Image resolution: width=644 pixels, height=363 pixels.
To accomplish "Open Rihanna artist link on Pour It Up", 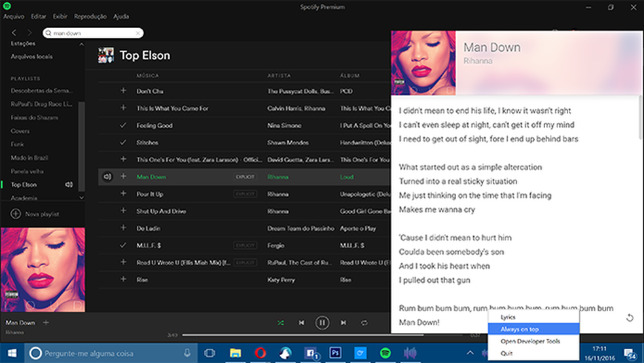I will (277, 194).
